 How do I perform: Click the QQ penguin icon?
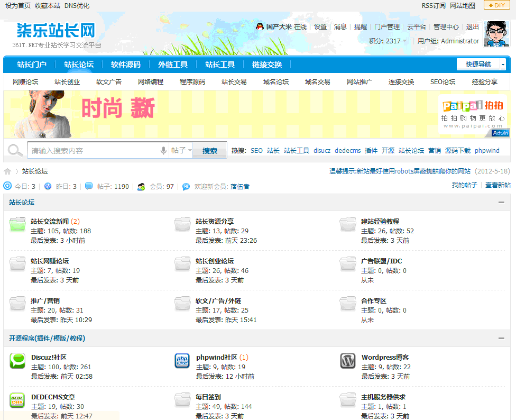(260, 26)
